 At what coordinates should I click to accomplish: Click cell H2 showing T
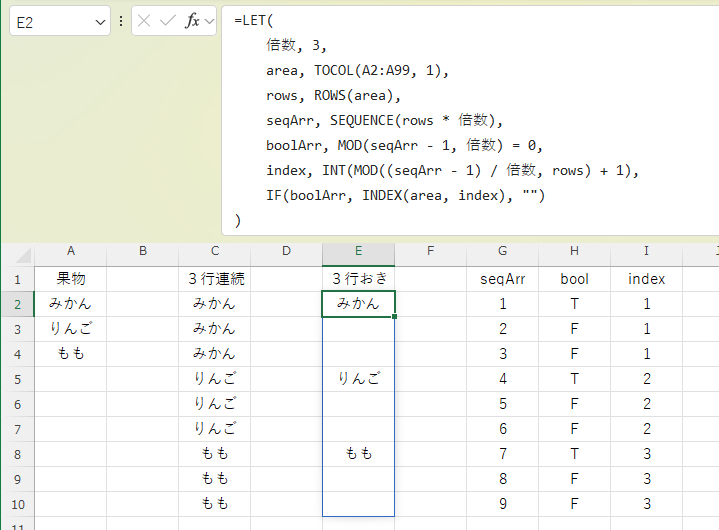pyautogui.click(x=575, y=304)
